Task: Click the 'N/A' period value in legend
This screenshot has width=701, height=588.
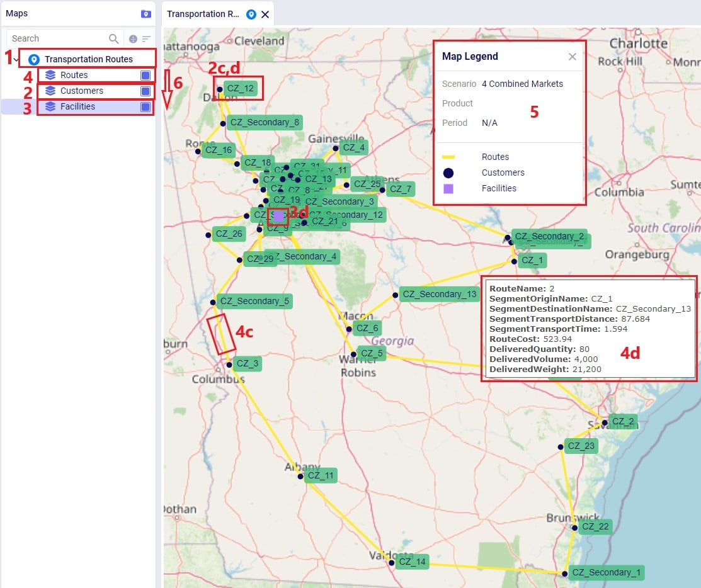Action: tap(489, 123)
